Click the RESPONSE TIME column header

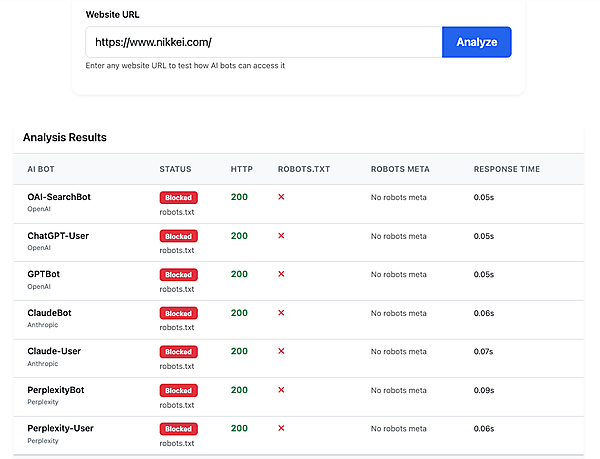(x=506, y=169)
